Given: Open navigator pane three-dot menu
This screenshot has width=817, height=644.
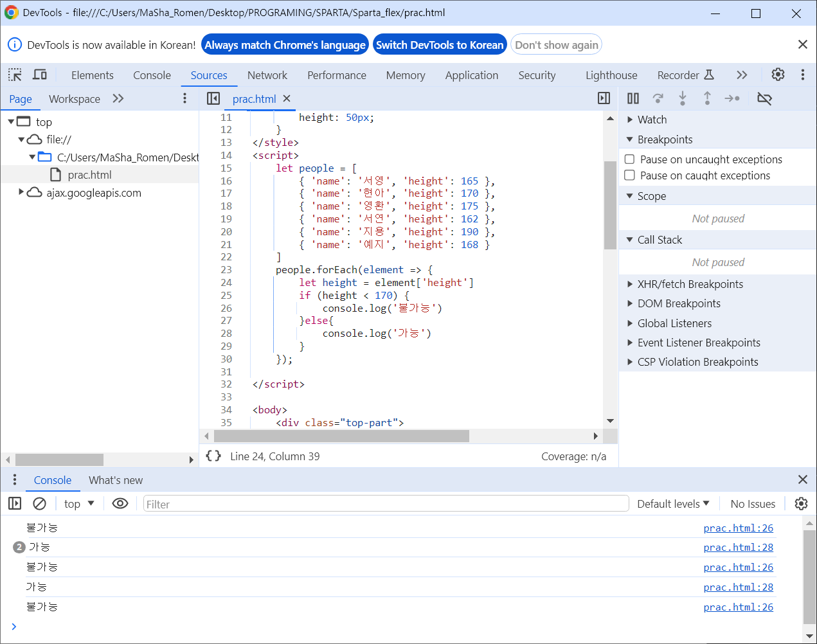Looking at the screenshot, I should click(x=184, y=98).
